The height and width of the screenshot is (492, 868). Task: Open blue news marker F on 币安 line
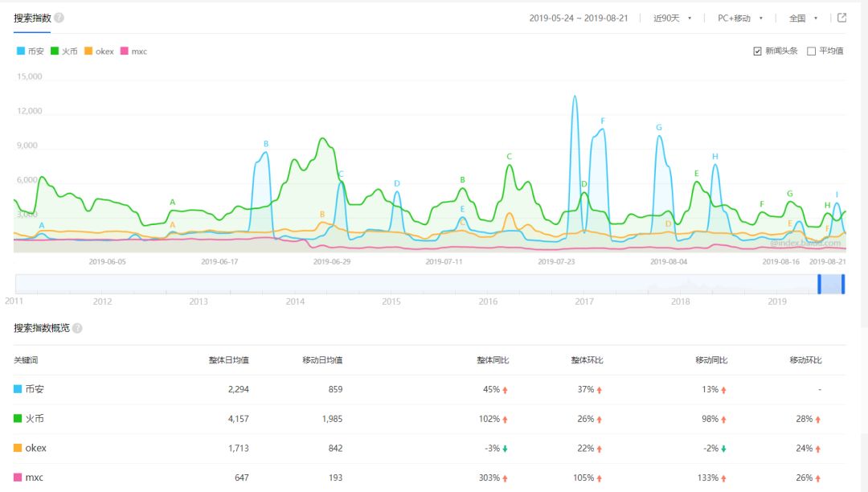click(x=603, y=121)
